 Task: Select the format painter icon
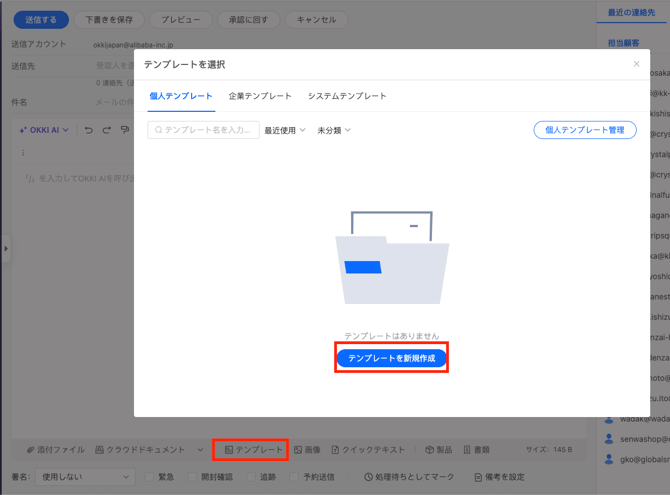pos(125,130)
